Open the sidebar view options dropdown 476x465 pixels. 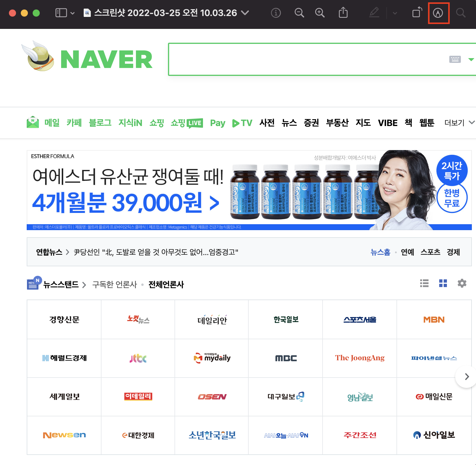[x=72, y=13]
